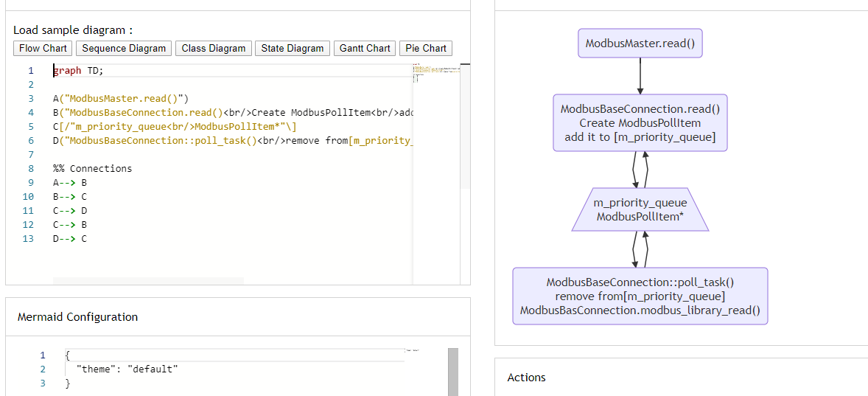Click code line 4 starting with B("ModbusBaseConnection.read()
The image size is (868, 396).
(x=233, y=113)
